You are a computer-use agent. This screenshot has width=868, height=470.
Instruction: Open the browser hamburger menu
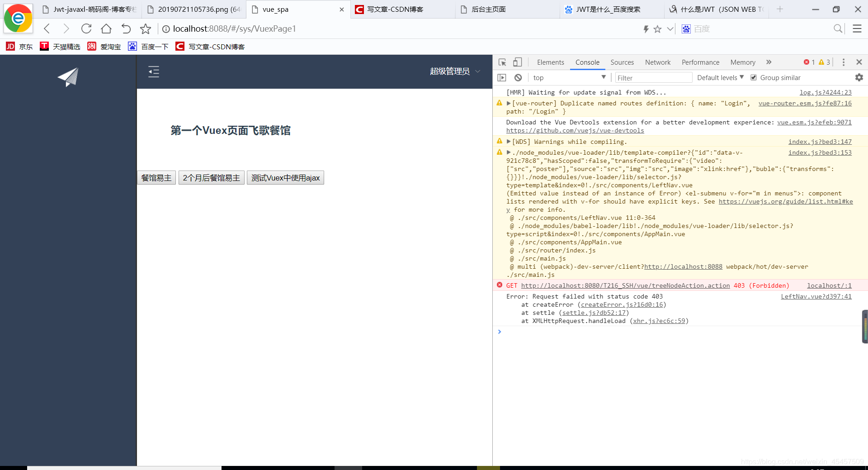pyautogui.click(x=857, y=29)
